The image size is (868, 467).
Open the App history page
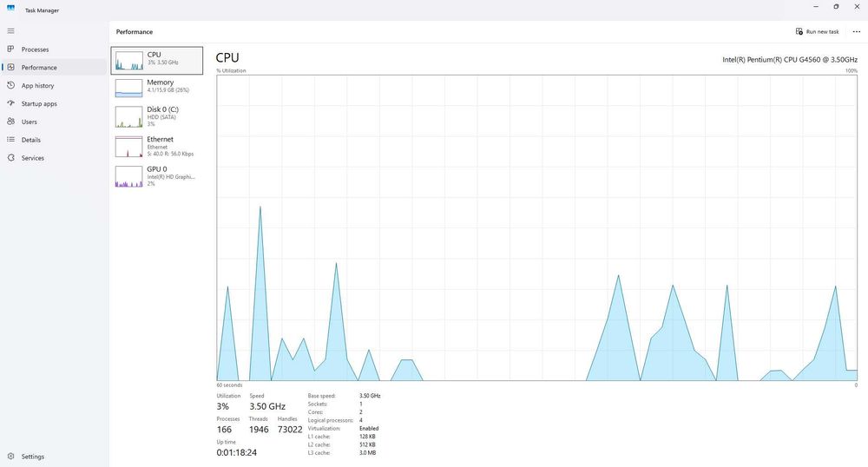click(x=37, y=86)
